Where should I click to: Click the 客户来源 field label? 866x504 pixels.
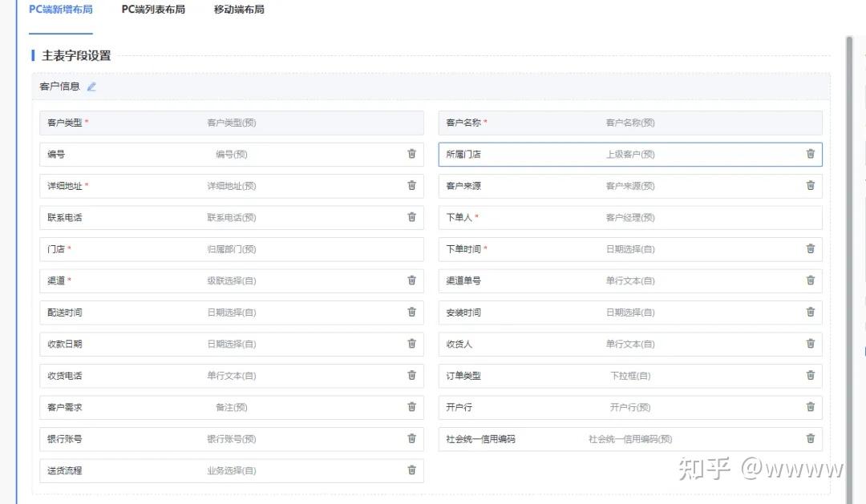coord(463,186)
